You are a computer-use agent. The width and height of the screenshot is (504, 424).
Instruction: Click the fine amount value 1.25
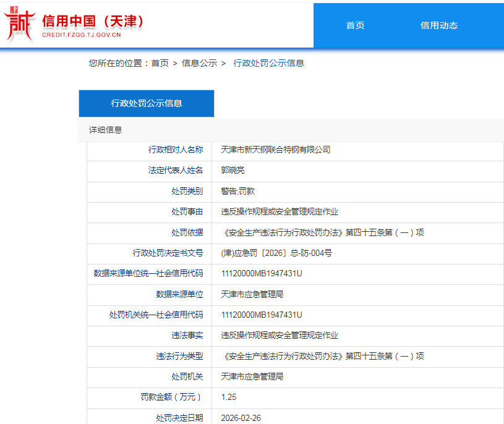pyautogui.click(x=229, y=397)
